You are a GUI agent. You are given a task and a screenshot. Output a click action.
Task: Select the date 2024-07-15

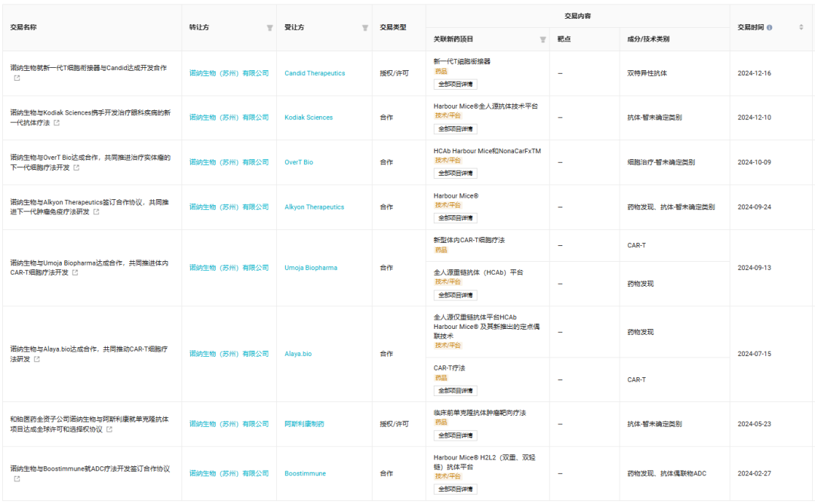pos(754,354)
